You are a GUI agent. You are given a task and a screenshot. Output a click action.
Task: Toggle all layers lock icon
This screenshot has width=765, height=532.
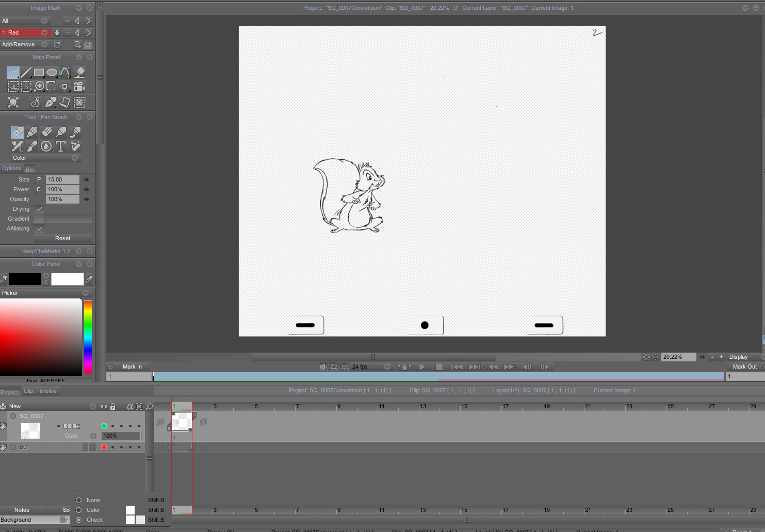click(112, 406)
